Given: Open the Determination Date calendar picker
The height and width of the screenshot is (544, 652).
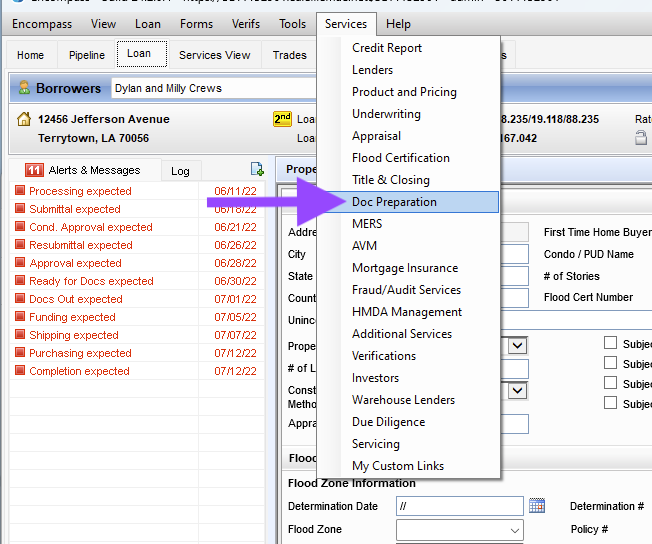Looking at the screenshot, I should [x=537, y=506].
